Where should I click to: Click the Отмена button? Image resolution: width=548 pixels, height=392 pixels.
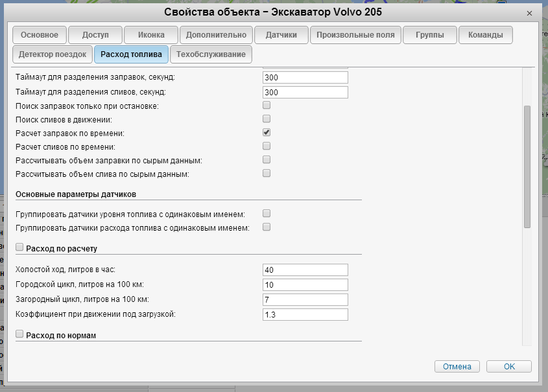click(457, 366)
